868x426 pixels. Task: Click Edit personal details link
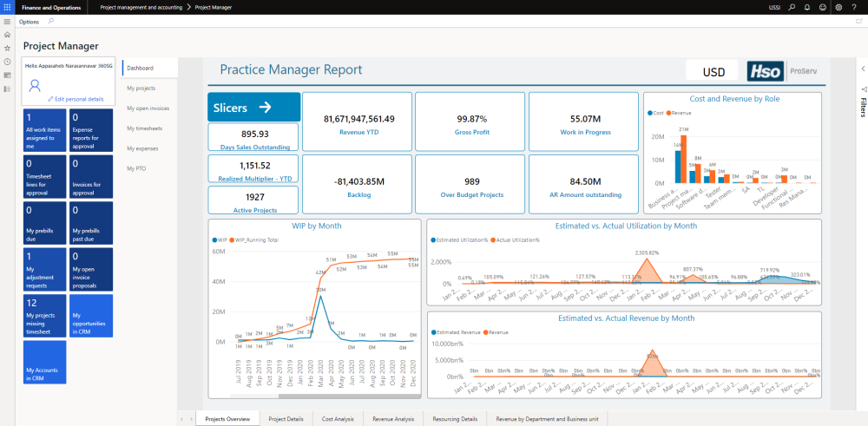[x=76, y=99]
